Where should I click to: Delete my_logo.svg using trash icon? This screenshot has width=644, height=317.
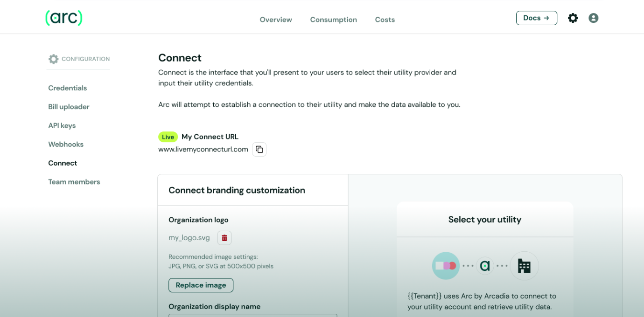tap(224, 238)
